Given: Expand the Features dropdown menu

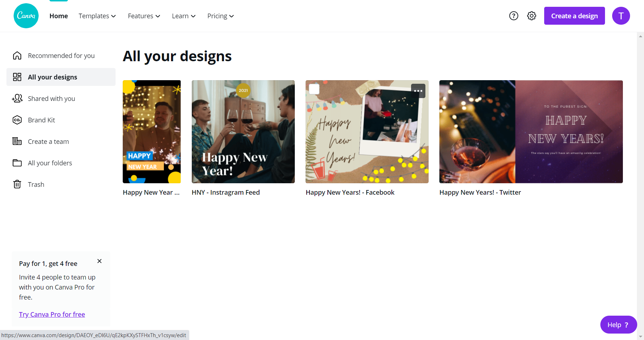Looking at the screenshot, I should click(x=144, y=16).
